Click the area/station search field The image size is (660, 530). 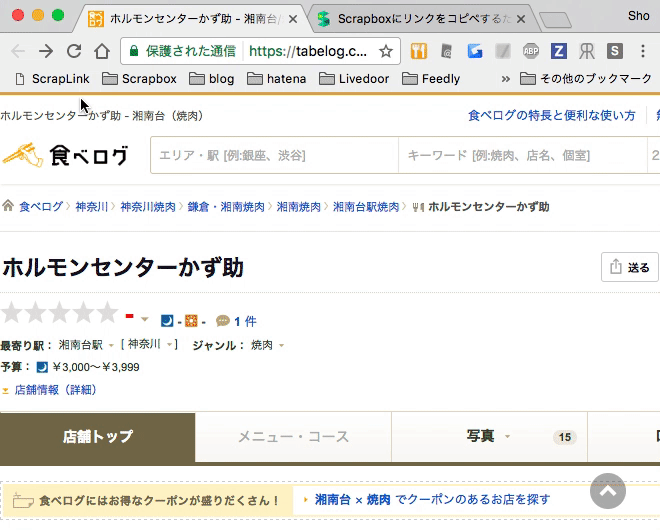[274, 155]
